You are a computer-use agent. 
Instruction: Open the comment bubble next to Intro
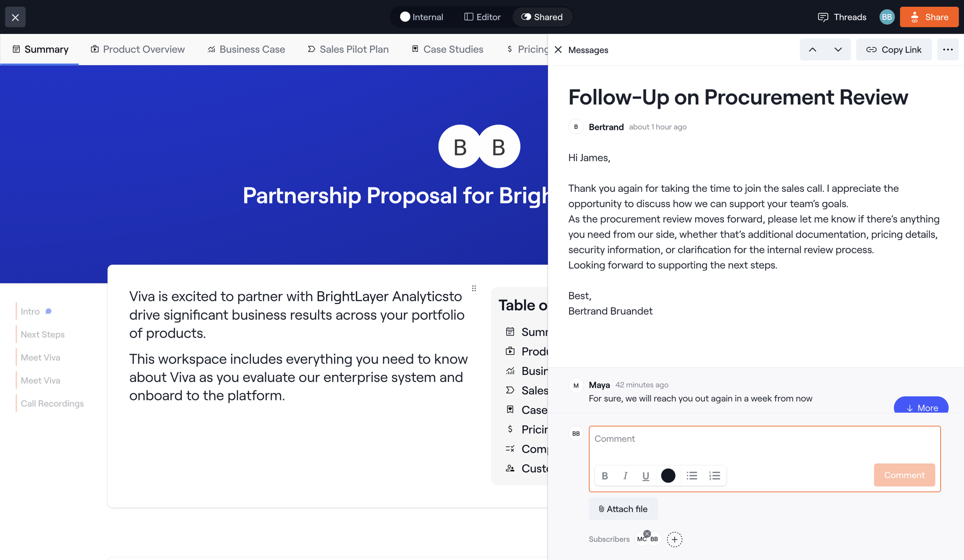(49, 311)
